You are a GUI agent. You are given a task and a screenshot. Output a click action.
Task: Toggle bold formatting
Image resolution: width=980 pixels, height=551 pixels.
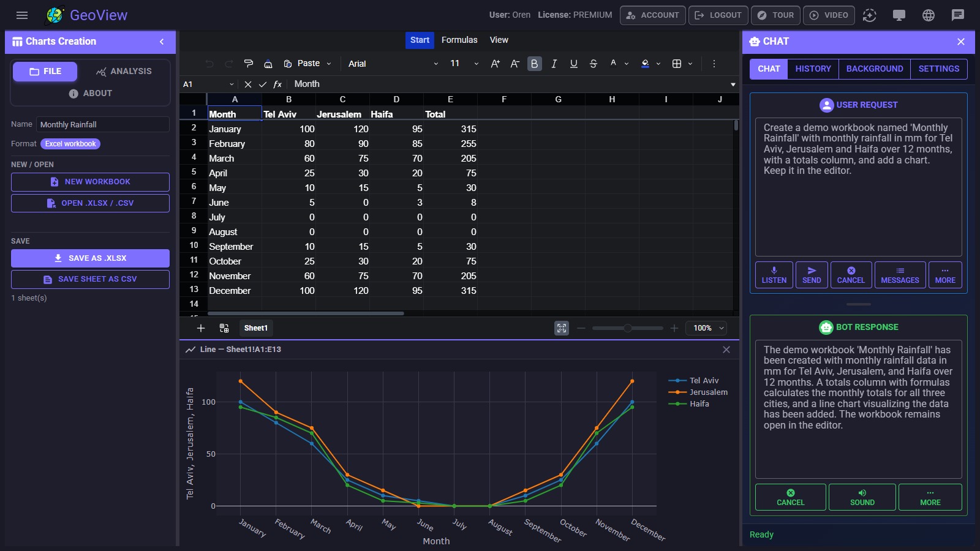pyautogui.click(x=535, y=64)
